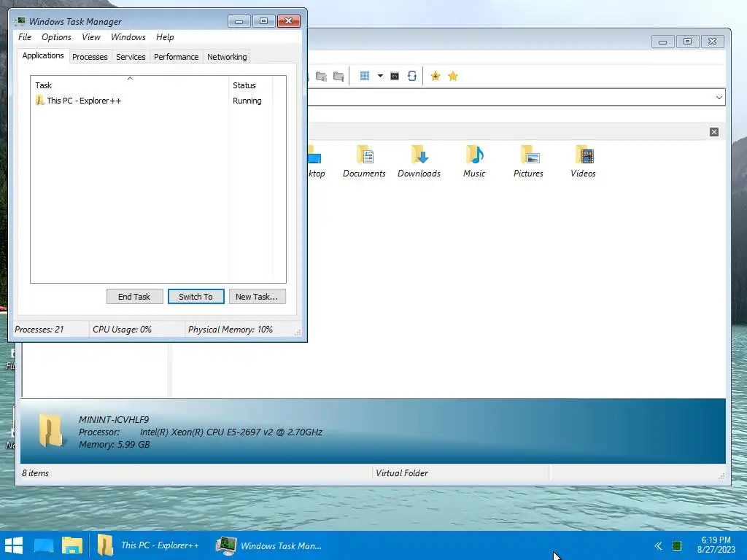The height and width of the screenshot is (560, 747).
Task: Click the Views grid icon in Explorer++
Action: tap(365, 76)
